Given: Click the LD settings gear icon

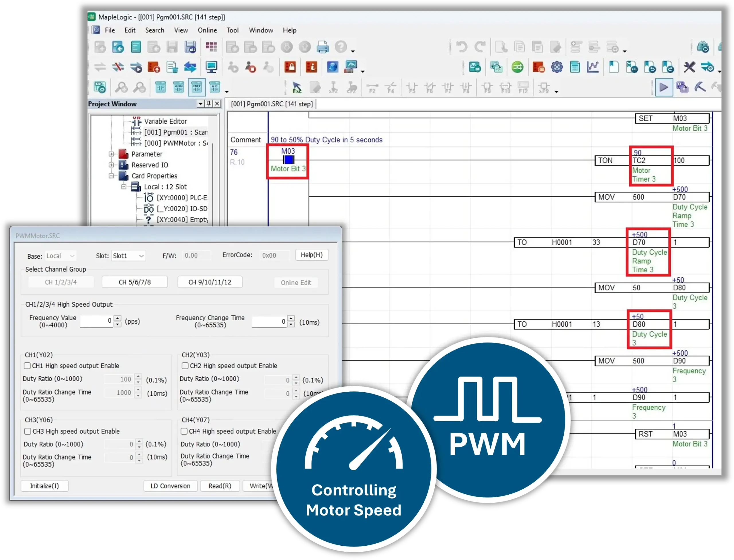Looking at the screenshot, I should coord(100,87).
